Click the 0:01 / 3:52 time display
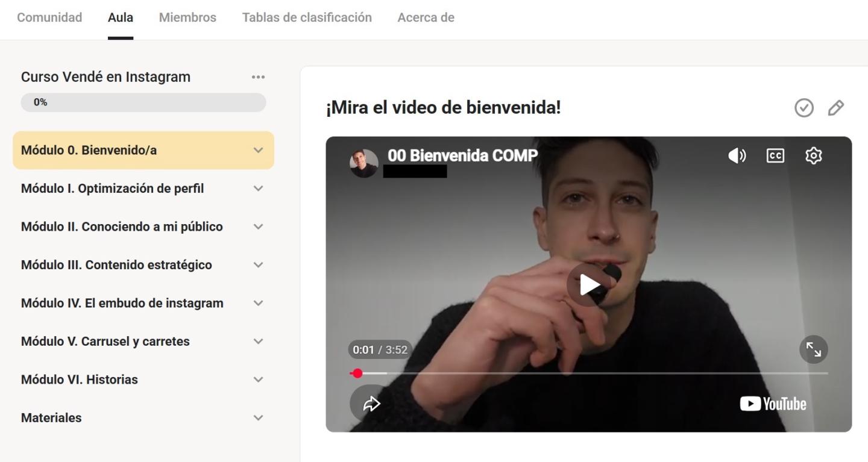This screenshot has height=462, width=868. [x=380, y=350]
